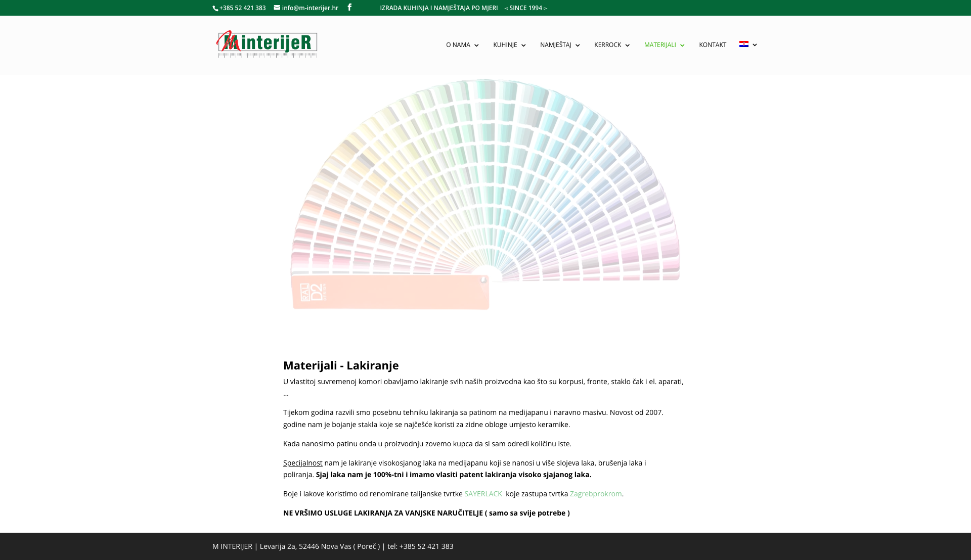Click the RAL D2 color fan image
This screenshot has height=560, width=971.
tap(485, 195)
